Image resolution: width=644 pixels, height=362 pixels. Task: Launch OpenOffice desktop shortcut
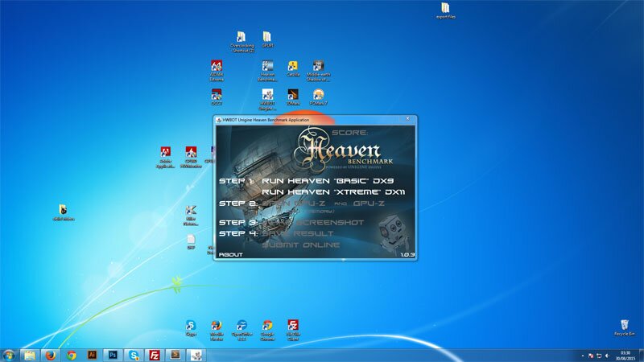point(242,330)
